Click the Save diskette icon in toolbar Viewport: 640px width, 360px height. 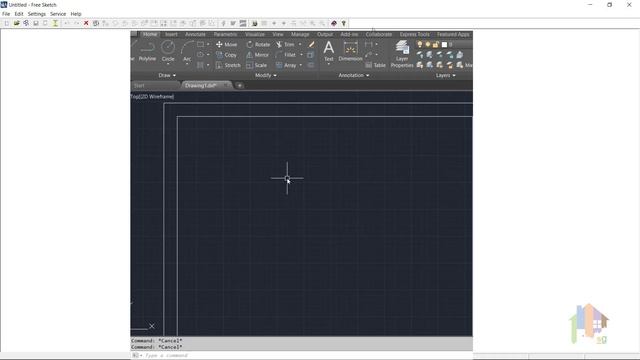(x=36, y=23)
